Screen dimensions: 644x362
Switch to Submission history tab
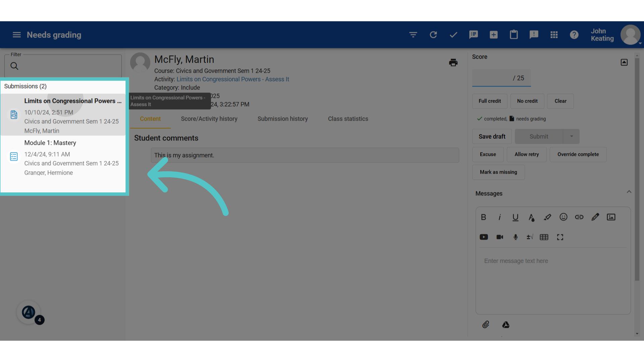tap(282, 119)
